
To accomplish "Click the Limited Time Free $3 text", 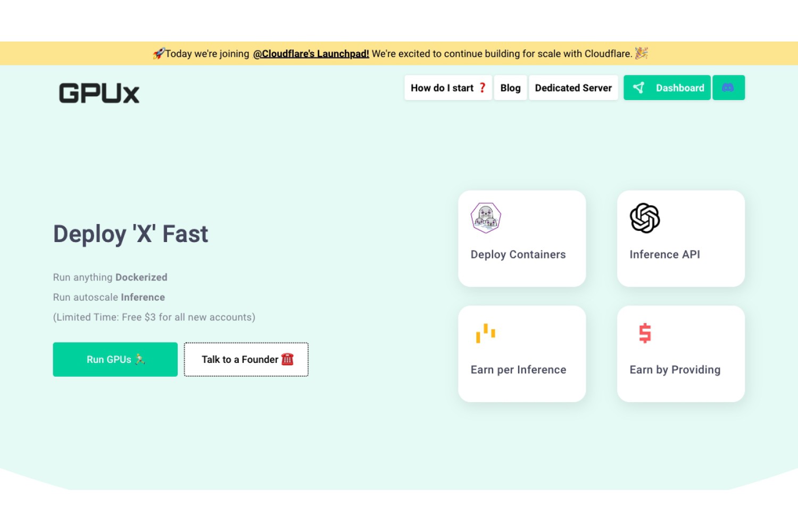I will tap(154, 317).
